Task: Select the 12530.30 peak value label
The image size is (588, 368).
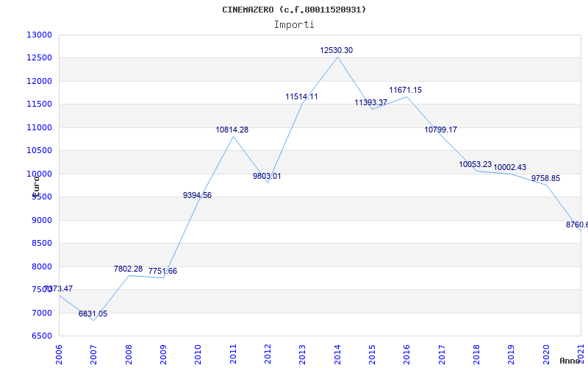Action: tap(337, 50)
